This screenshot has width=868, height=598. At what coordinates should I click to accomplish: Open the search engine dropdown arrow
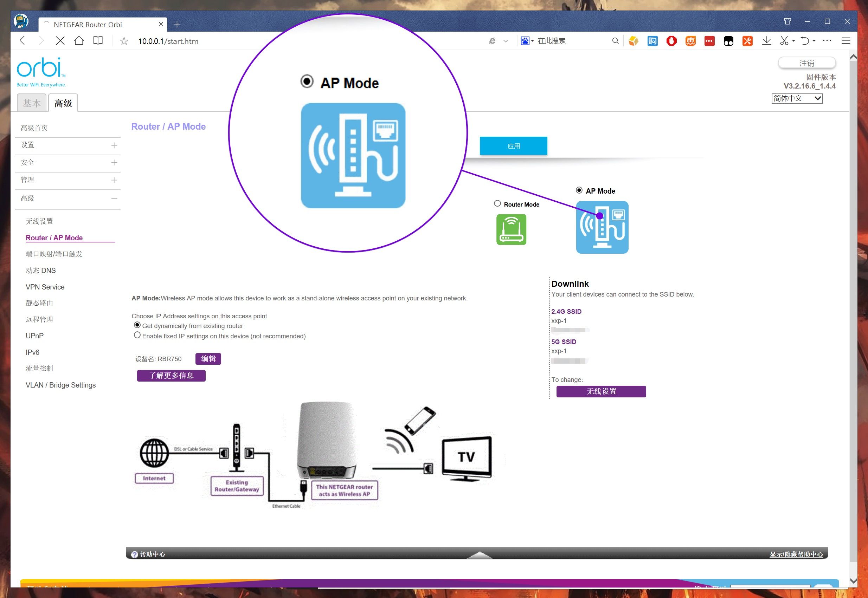pos(532,41)
